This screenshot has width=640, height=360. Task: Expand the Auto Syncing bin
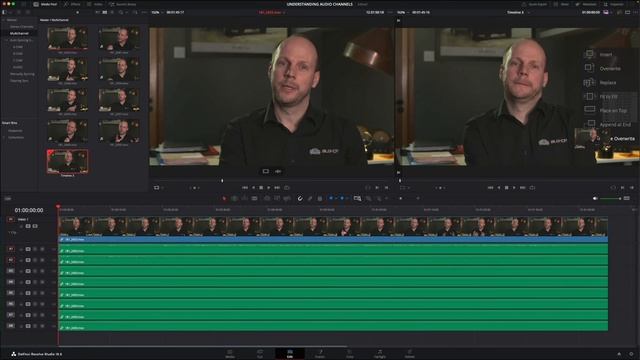6,40
